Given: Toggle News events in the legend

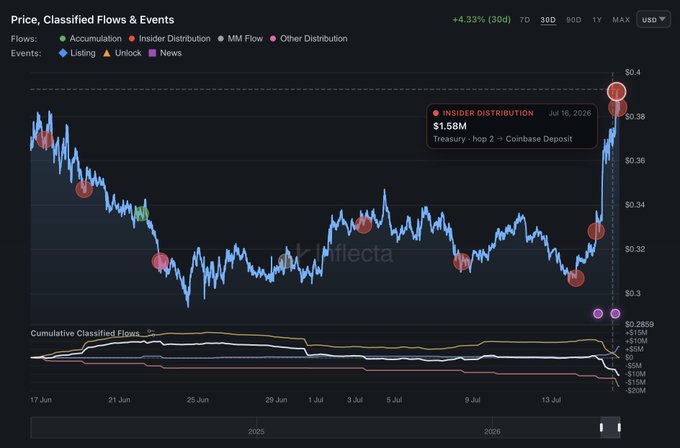Looking at the screenshot, I should (165, 53).
